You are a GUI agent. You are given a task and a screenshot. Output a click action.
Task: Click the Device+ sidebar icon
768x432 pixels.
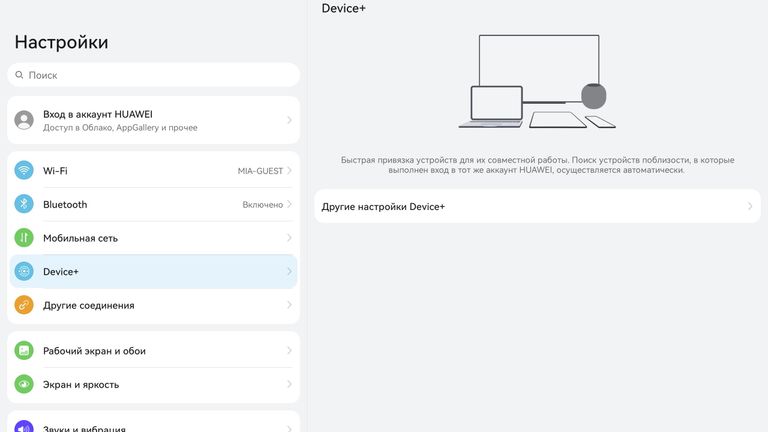[24, 271]
